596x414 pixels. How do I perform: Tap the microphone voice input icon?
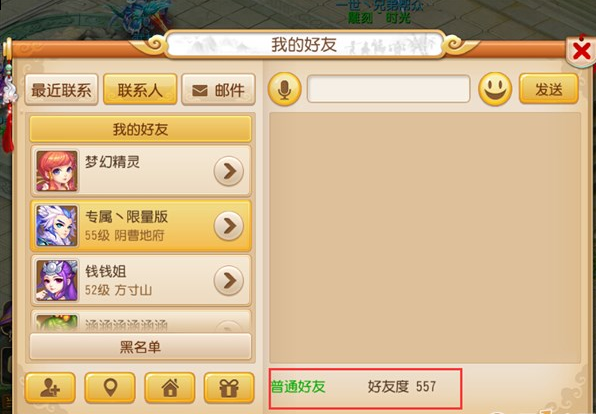point(284,89)
